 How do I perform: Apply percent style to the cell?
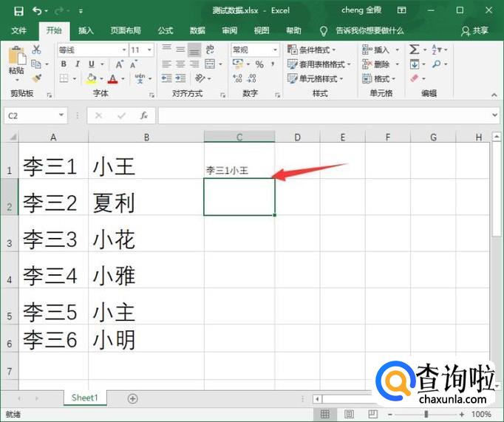pyautogui.click(x=259, y=64)
